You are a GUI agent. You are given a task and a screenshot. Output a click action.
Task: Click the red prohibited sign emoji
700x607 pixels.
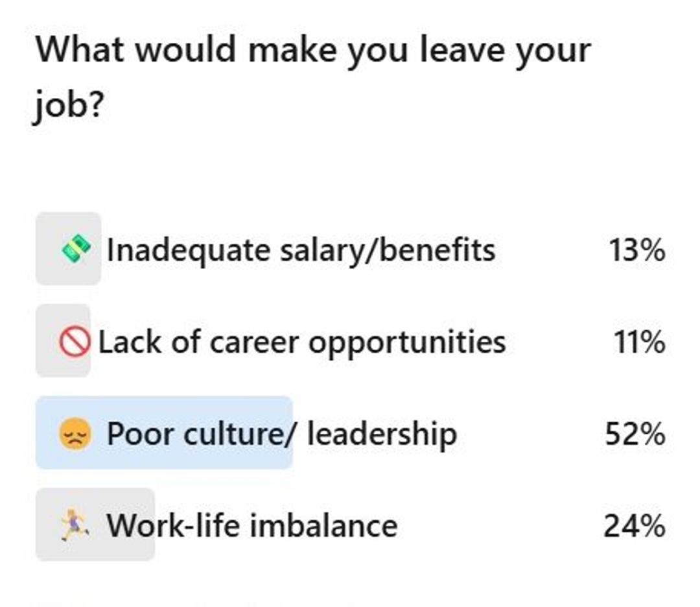click(75, 342)
